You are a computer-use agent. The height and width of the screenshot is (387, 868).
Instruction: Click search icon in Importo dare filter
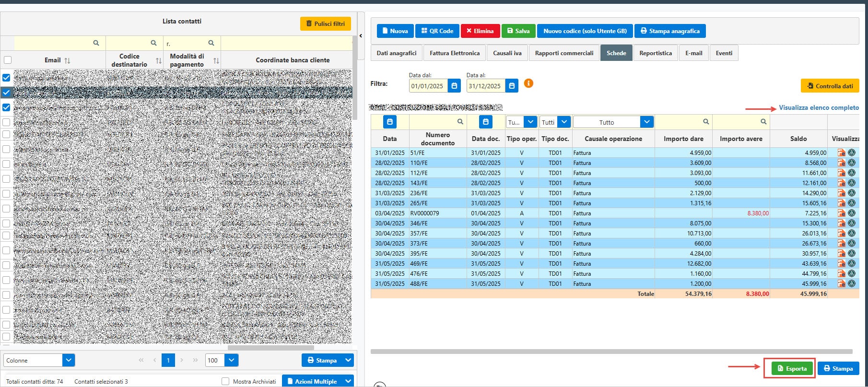[x=706, y=122]
